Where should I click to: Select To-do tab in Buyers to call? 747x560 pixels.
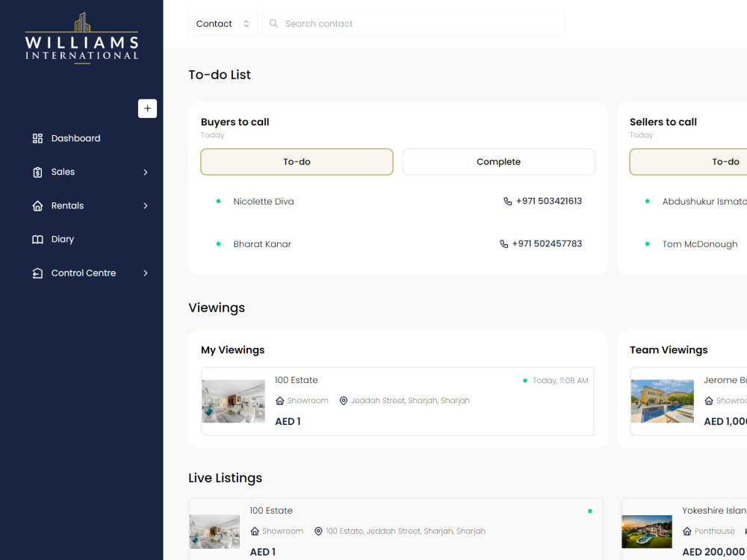(297, 162)
